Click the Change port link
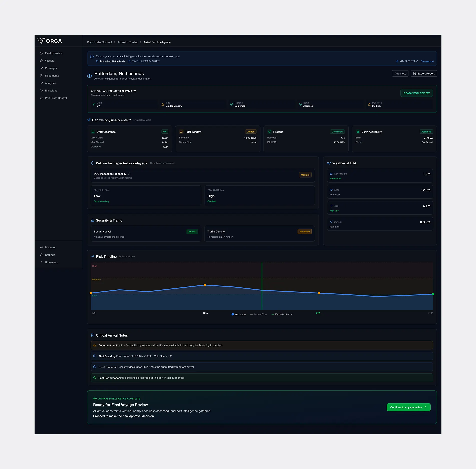 coord(427,61)
